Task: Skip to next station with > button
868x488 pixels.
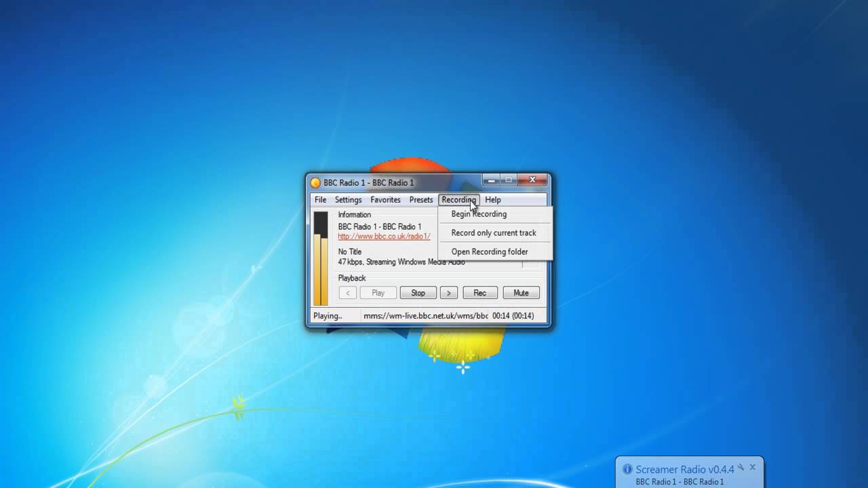Action: click(x=448, y=293)
